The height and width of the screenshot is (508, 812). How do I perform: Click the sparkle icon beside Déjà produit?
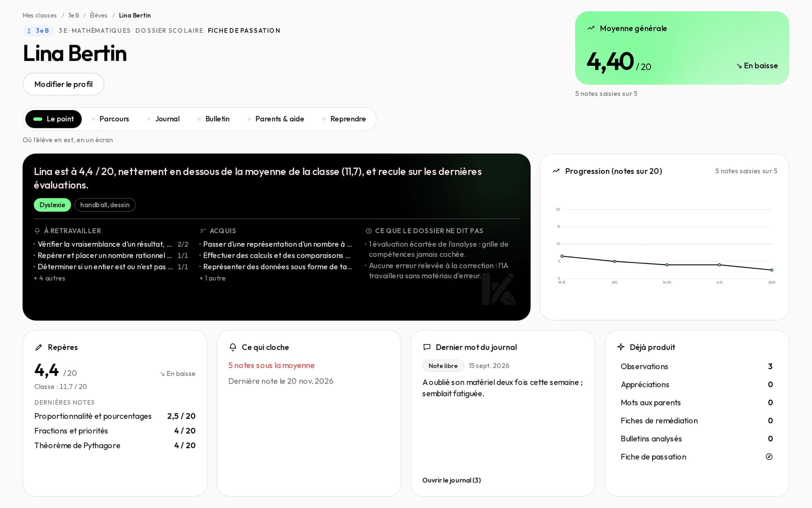(621, 347)
